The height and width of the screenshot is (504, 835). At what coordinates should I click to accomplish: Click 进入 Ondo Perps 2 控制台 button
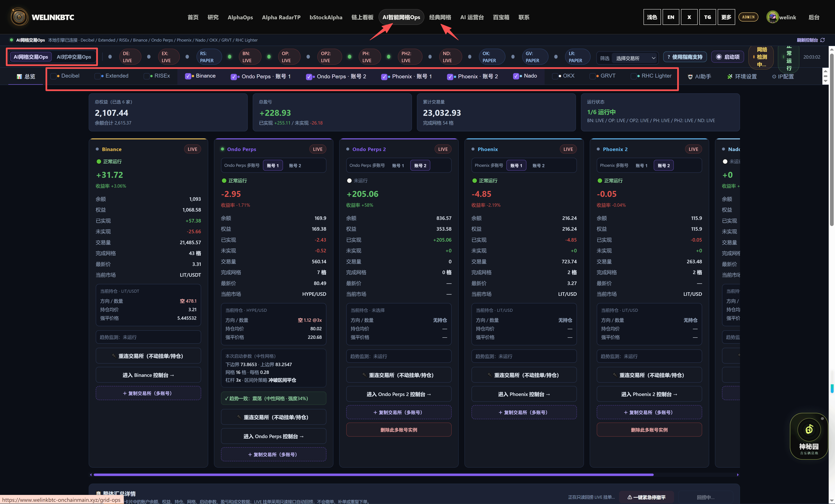click(399, 394)
